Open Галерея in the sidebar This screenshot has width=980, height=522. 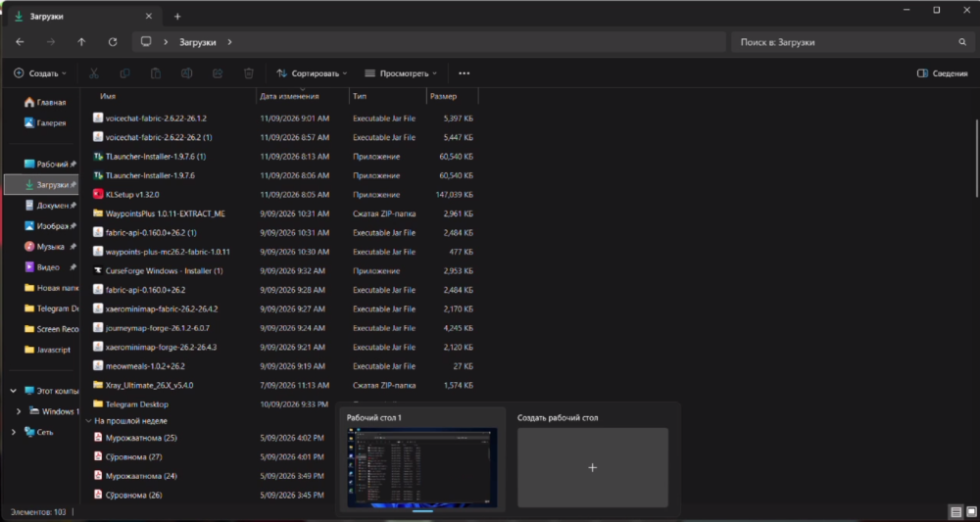click(x=45, y=123)
